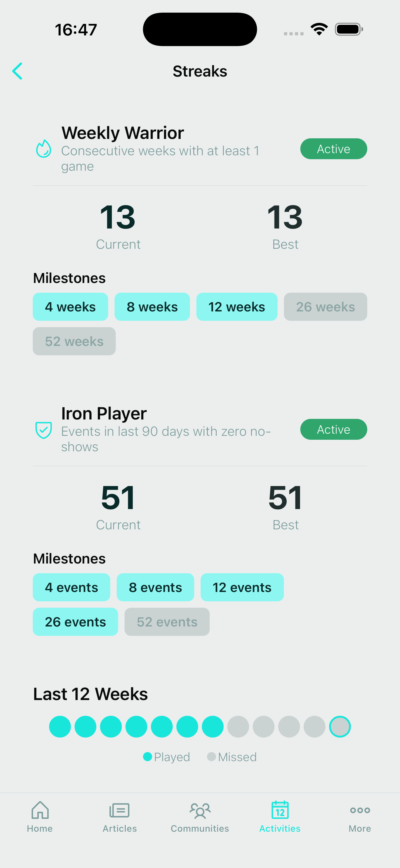Select the locked 26 weeks milestone
The height and width of the screenshot is (868, 400).
(x=325, y=307)
